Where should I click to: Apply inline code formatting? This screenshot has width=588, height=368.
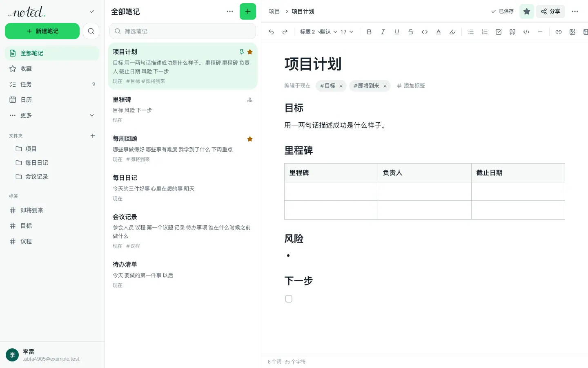(x=425, y=32)
